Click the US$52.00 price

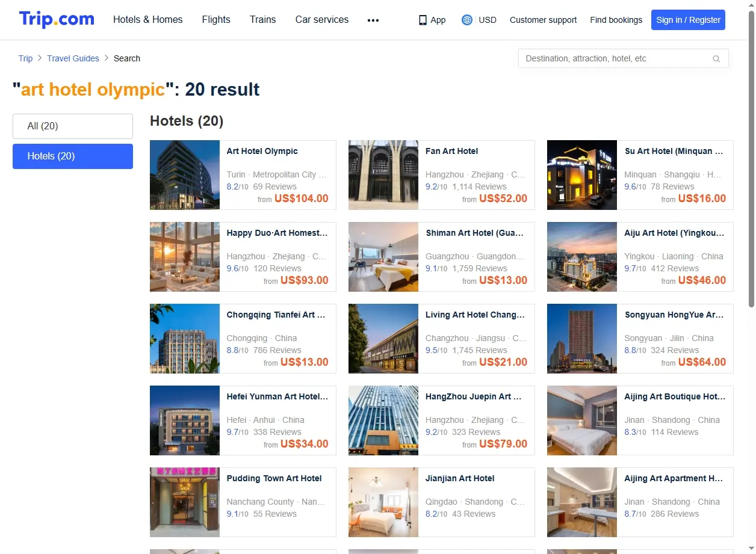(503, 199)
